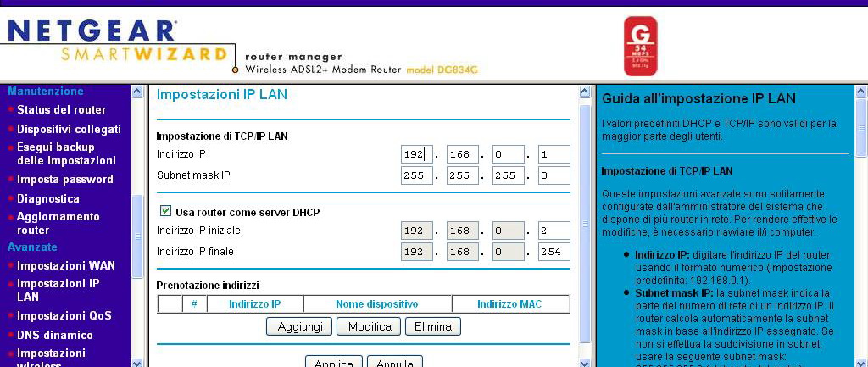Click center panel scrollbar down arrow

585,363
